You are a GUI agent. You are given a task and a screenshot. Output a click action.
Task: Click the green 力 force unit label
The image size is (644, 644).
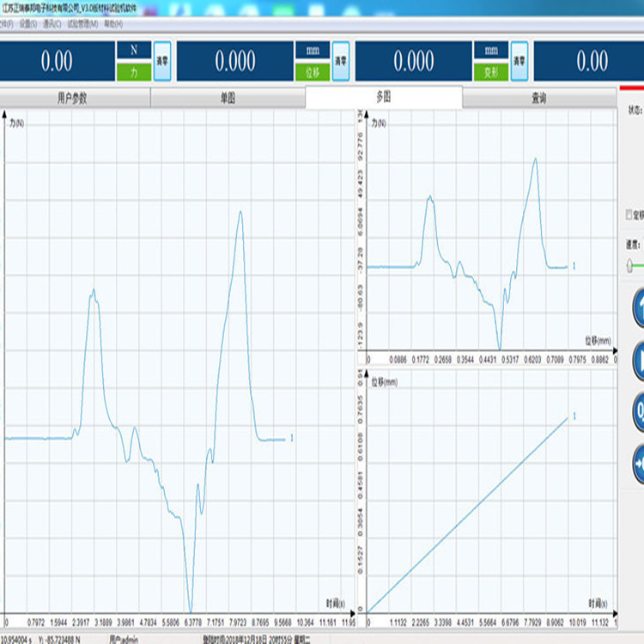[134, 71]
